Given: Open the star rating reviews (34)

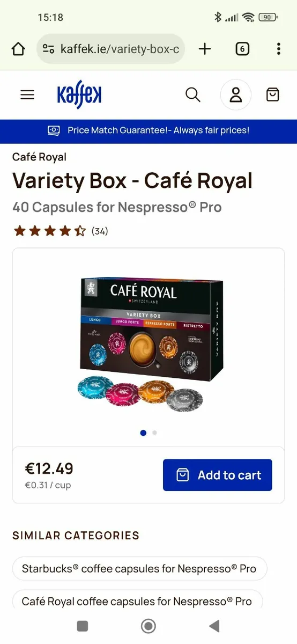Looking at the screenshot, I should pos(61,231).
